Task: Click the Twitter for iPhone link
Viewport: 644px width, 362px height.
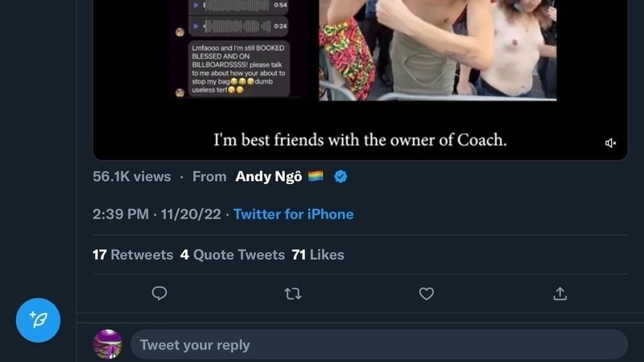Action: click(x=293, y=214)
